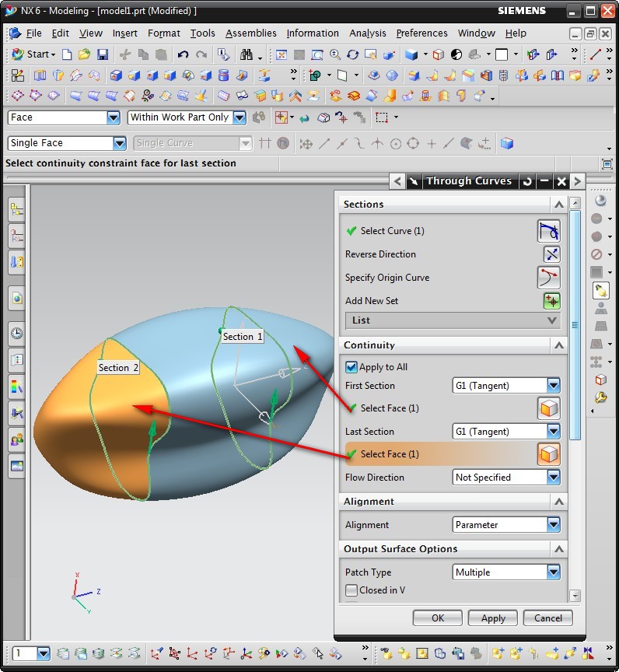Click the Sketch icon at toolbar start
The image size is (619, 672).
click(18, 75)
